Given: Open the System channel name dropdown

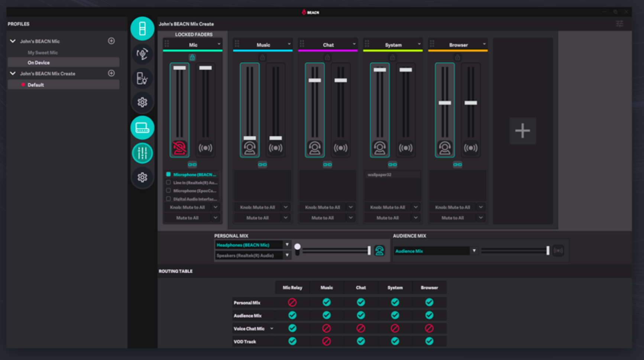Looking at the screenshot, I should click(x=419, y=44).
